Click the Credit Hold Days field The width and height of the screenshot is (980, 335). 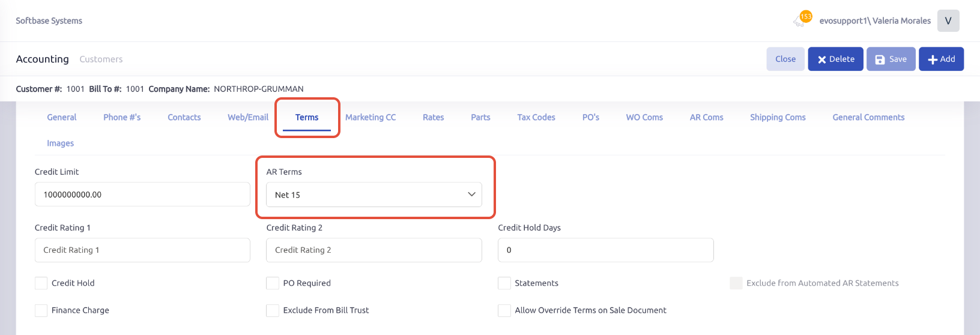point(605,250)
